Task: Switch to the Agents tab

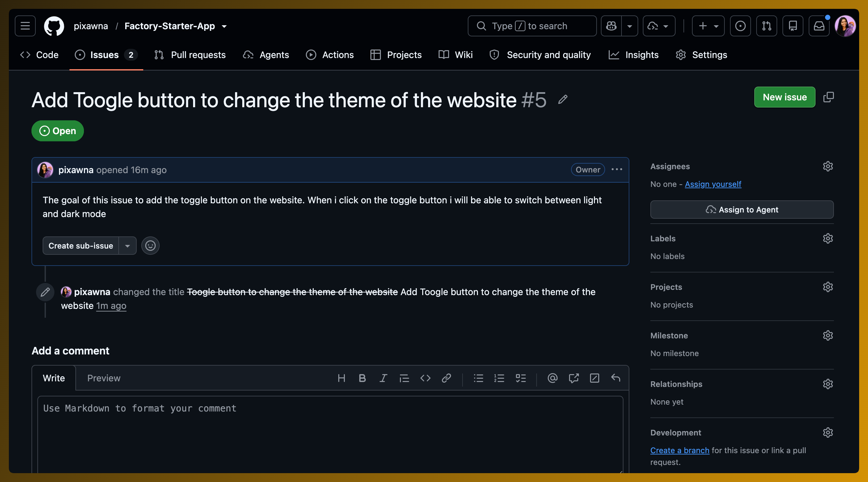Action: point(266,55)
